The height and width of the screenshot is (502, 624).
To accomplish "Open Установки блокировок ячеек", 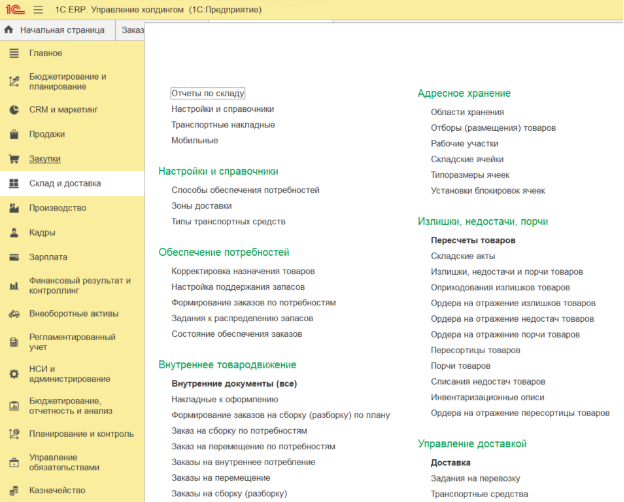I will pyautogui.click(x=488, y=191).
